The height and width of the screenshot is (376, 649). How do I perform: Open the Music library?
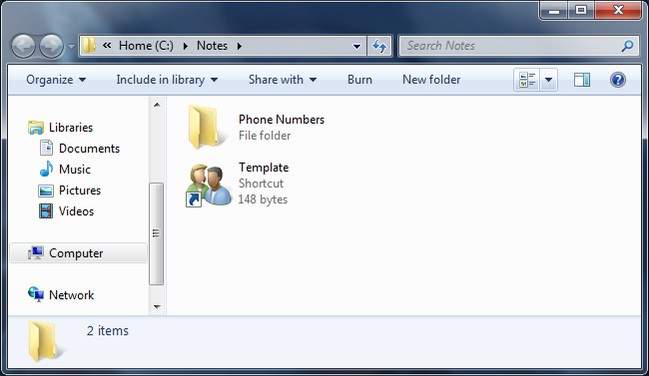pyautogui.click(x=75, y=169)
